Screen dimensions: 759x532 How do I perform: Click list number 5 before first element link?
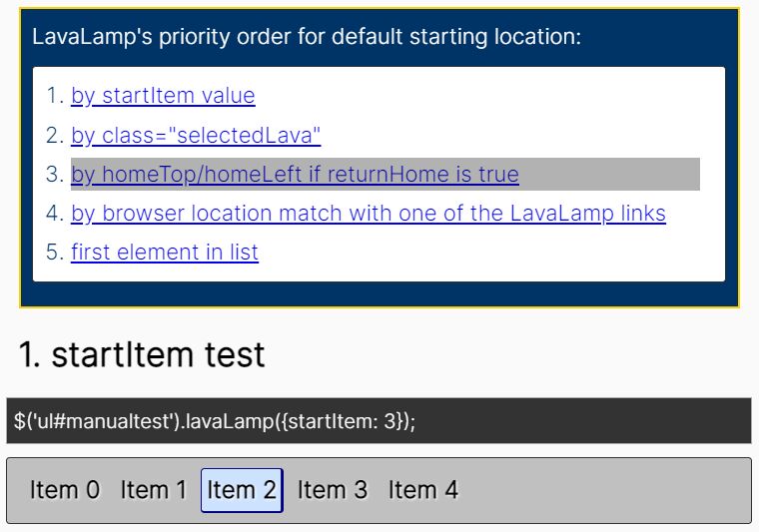coord(55,252)
